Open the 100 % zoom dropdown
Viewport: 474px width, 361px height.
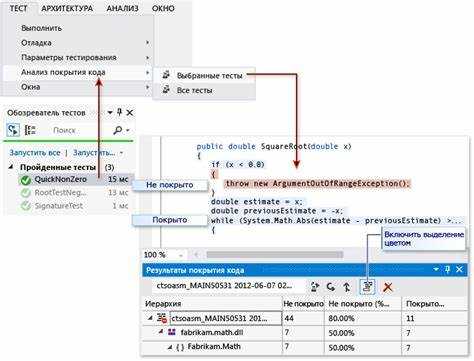(181, 255)
